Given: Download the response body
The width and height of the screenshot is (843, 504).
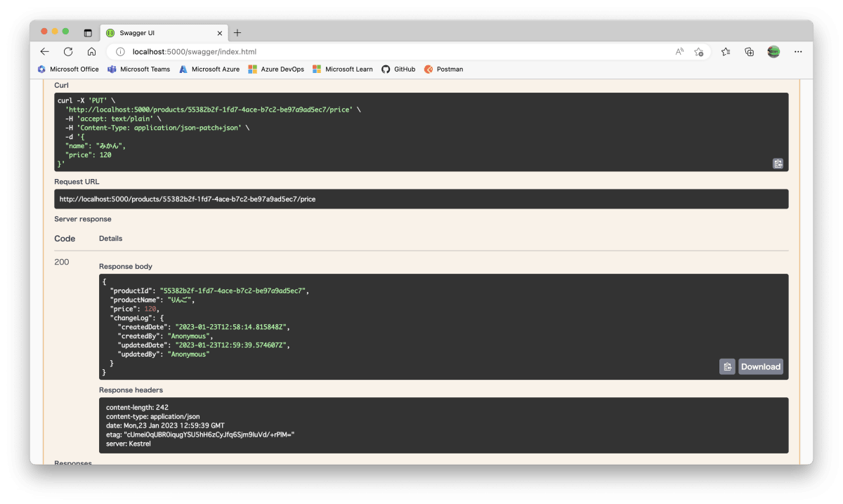Looking at the screenshot, I should pos(760,366).
